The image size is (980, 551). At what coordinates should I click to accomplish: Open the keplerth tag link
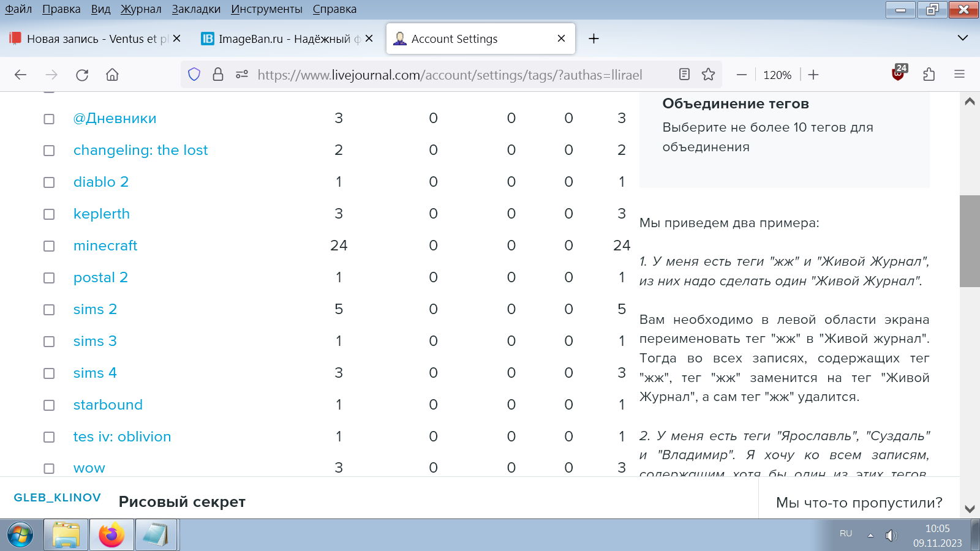pos(102,214)
